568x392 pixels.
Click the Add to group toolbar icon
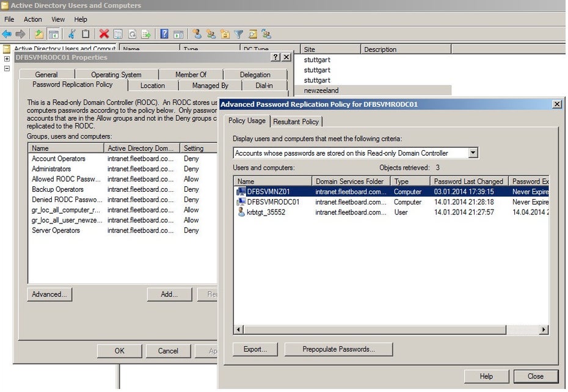pyautogui.click(x=267, y=34)
